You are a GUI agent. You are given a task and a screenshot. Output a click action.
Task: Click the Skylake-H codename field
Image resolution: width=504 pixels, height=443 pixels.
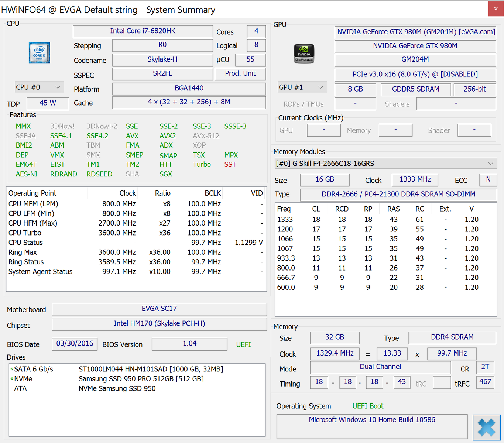(162, 60)
